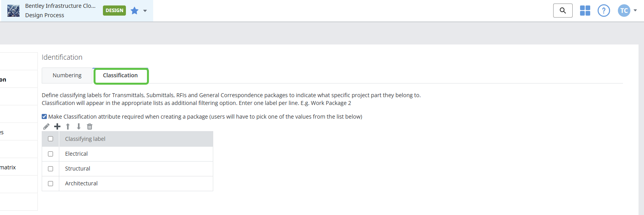Viewport: 644px width, 215px height.
Task: Open the apps grid launcher
Action: click(x=585, y=11)
